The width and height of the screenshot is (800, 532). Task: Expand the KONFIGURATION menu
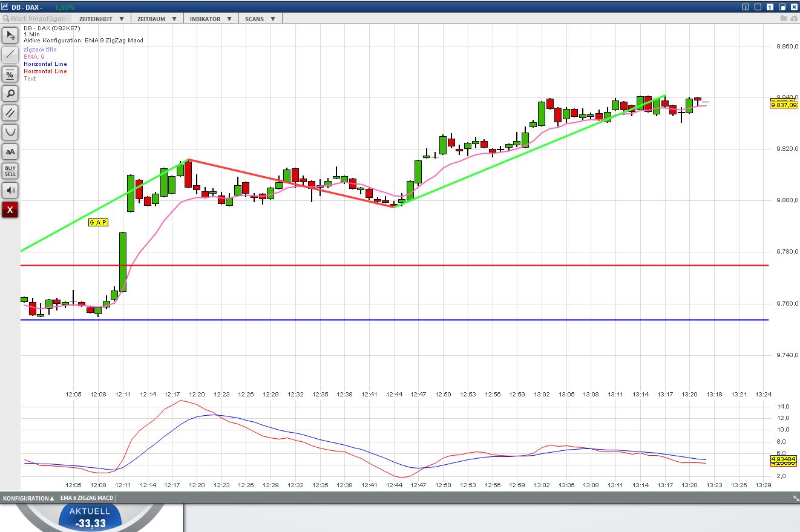28,498
